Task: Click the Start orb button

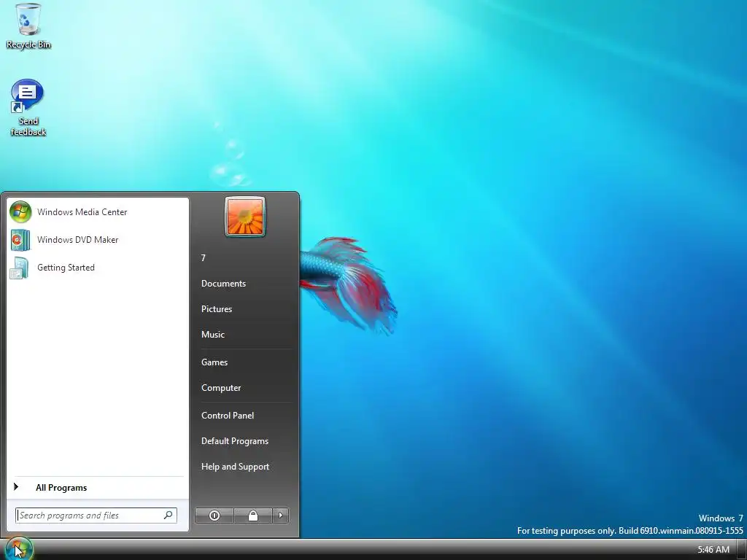Action: (x=20, y=549)
